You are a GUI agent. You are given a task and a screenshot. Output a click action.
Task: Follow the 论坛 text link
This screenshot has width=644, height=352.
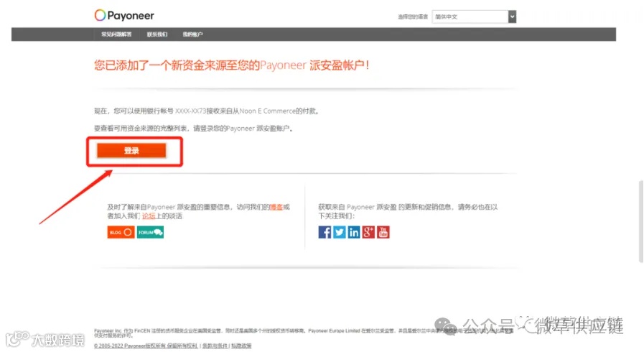149,216
